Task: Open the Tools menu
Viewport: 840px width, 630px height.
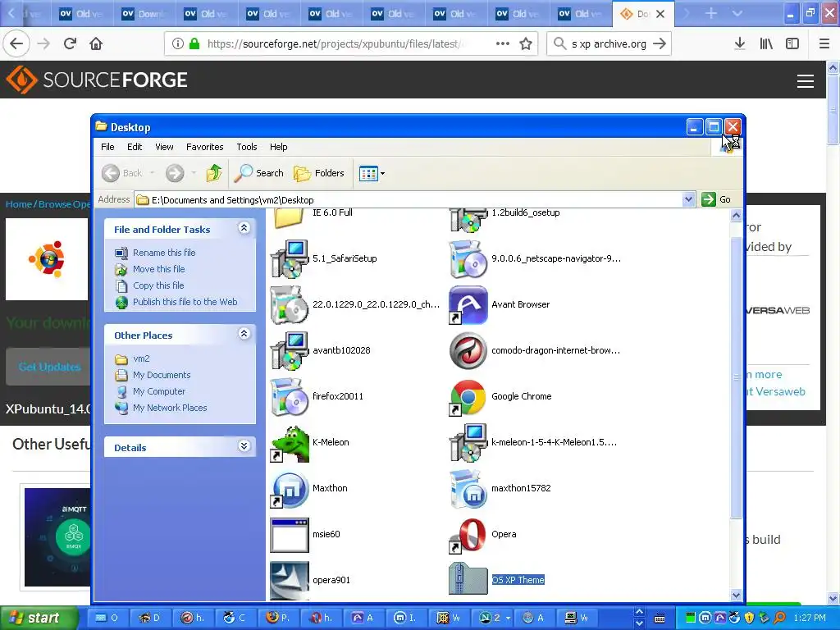Action: (x=247, y=147)
